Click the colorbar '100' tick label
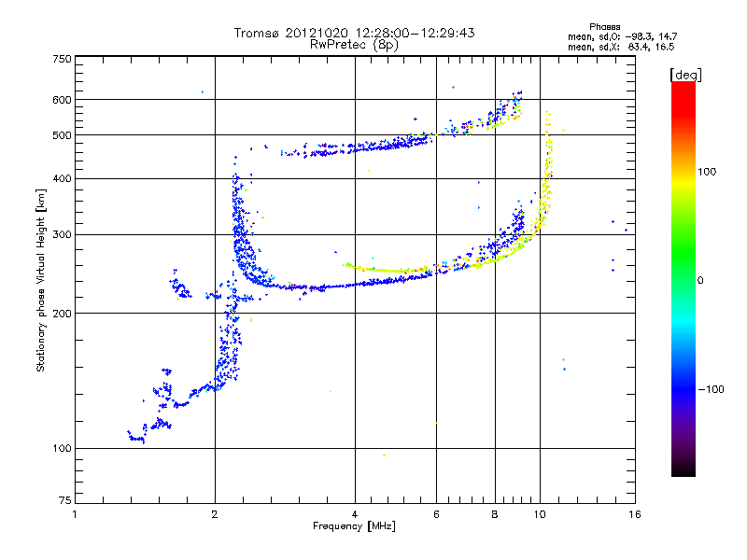Screen dimensions: 747x560 (x=707, y=172)
